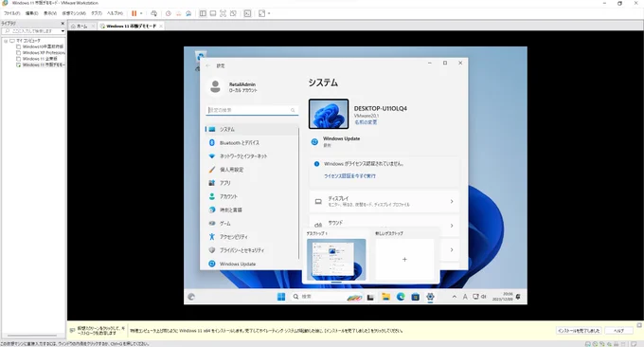Open Microsoft Edge from the taskbar

point(401,297)
